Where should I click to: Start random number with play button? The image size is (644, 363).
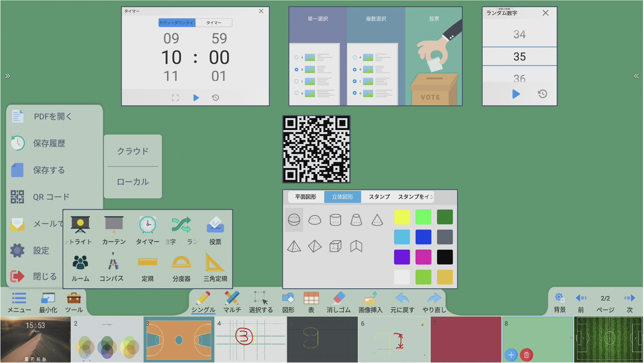click(516, 94)
